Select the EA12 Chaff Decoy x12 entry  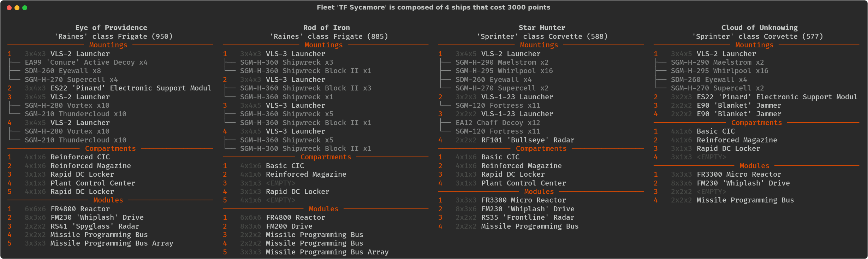(498, 123)
